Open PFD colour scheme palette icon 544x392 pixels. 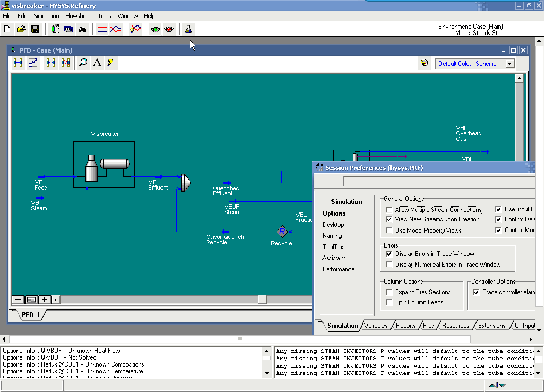point(424,63)
